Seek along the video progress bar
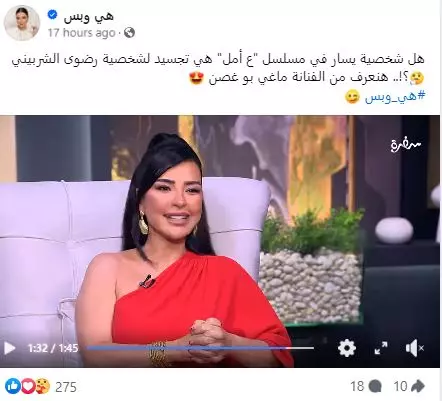Screen dimensions: 442x401 pos(200,348)
